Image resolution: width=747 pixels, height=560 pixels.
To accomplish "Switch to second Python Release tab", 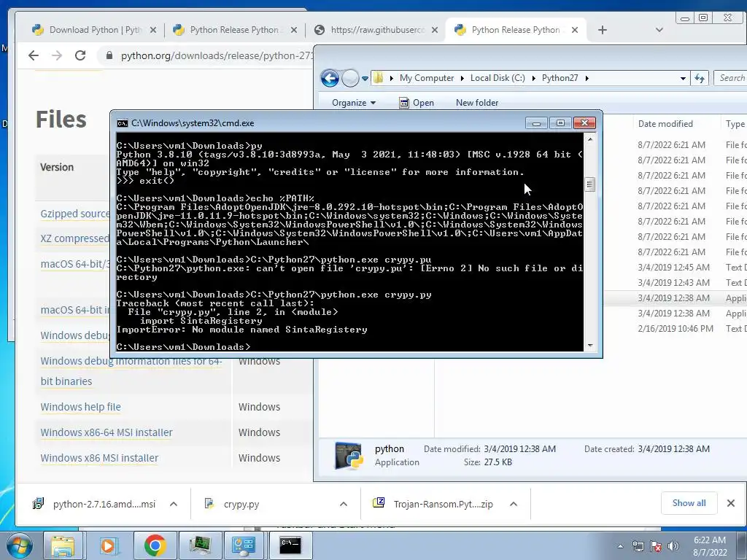I will pyautogui.click(x=234, y=30).
